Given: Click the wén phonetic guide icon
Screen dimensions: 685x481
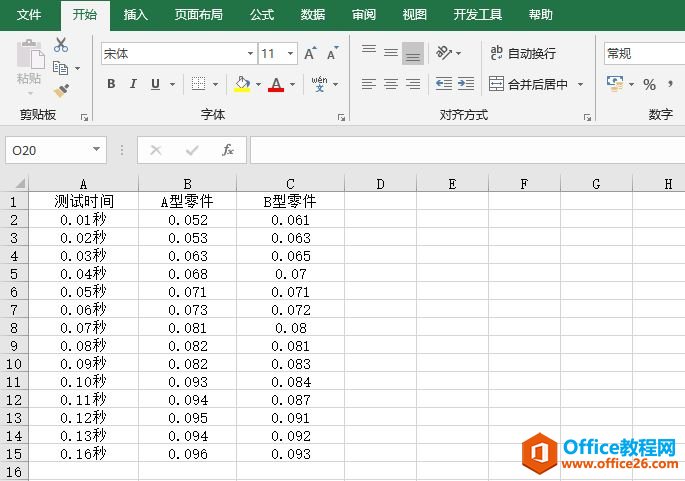Looking at the screenshot, I should [319, 83].
